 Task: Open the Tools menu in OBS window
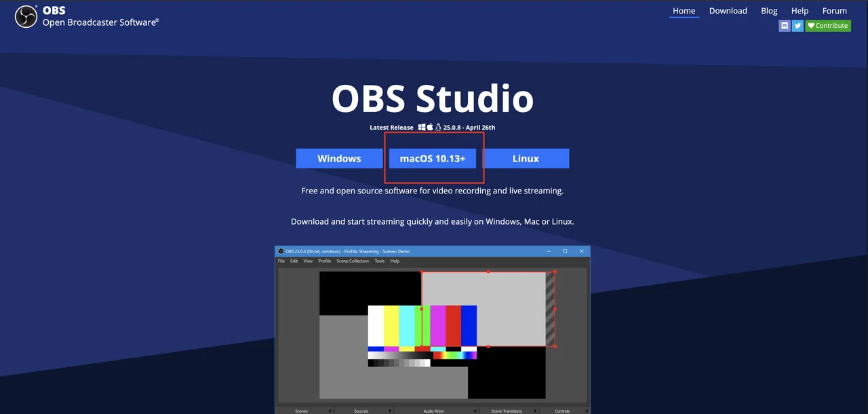[x=380, y=261]
